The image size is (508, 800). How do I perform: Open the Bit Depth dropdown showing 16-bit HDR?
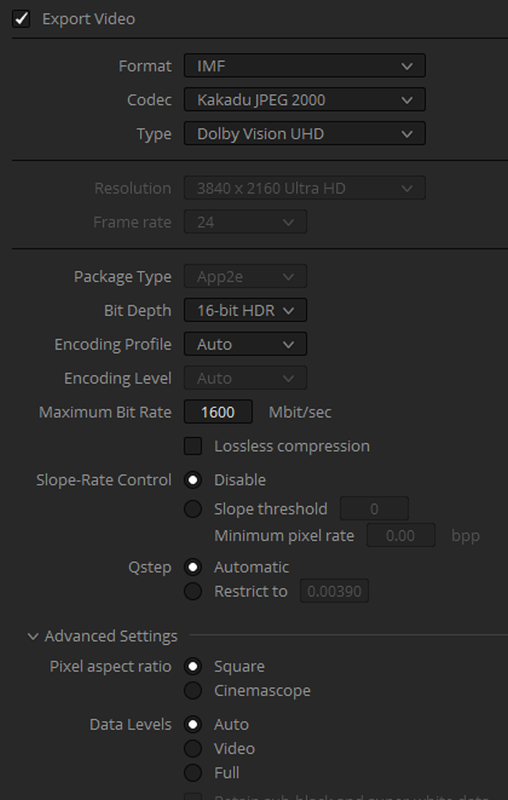click(x=245, y=310)
